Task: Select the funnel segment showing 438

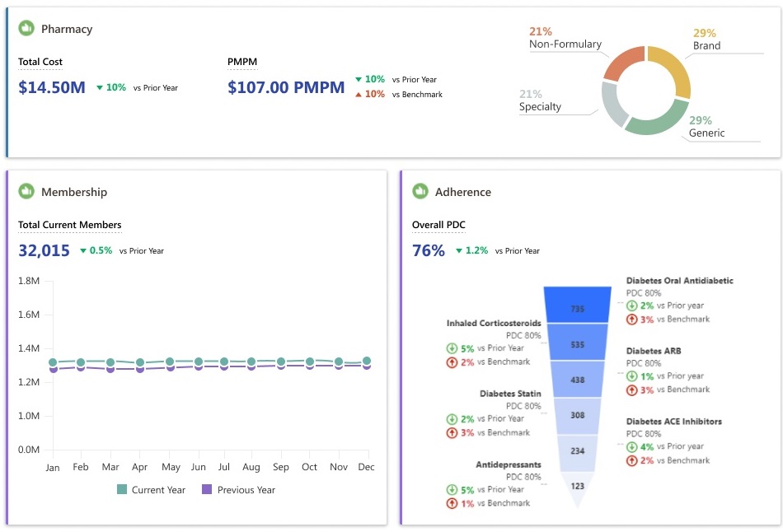Action: click(577, 380)
